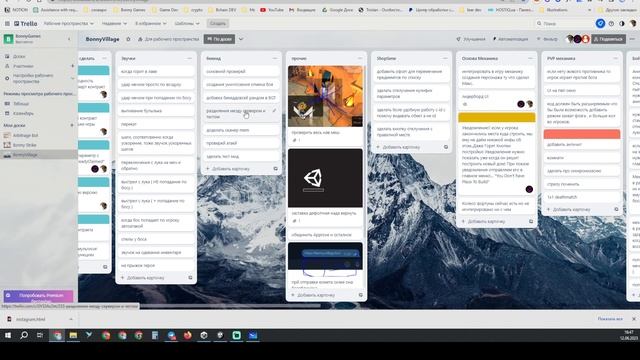Image resolution: width=640 pixels, height=360 pixels.
Task: Toggle the theme contrast icon in header
Action: (x=622, y=24)
